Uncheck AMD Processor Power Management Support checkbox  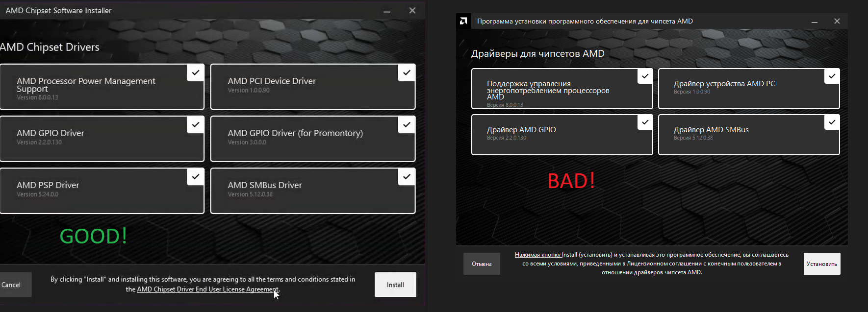coord(195,72)
